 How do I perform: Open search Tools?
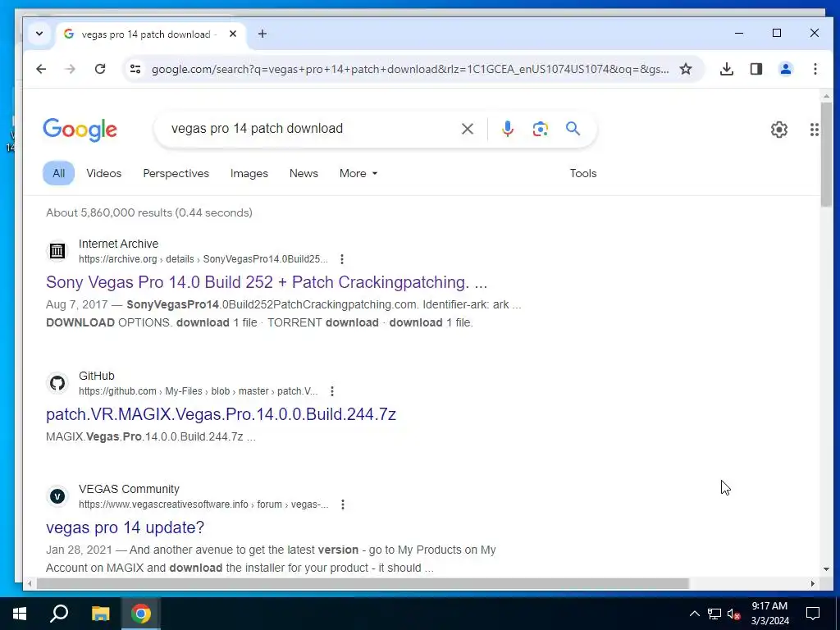583,174
